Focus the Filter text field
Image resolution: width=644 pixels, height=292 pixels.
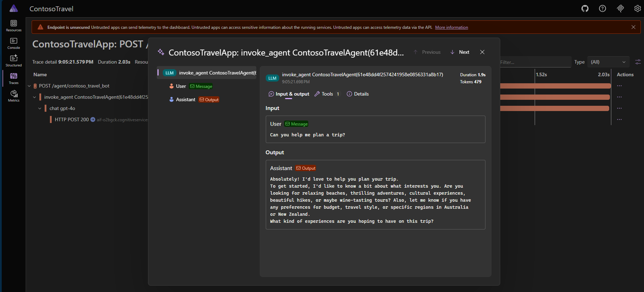point(535,62)
